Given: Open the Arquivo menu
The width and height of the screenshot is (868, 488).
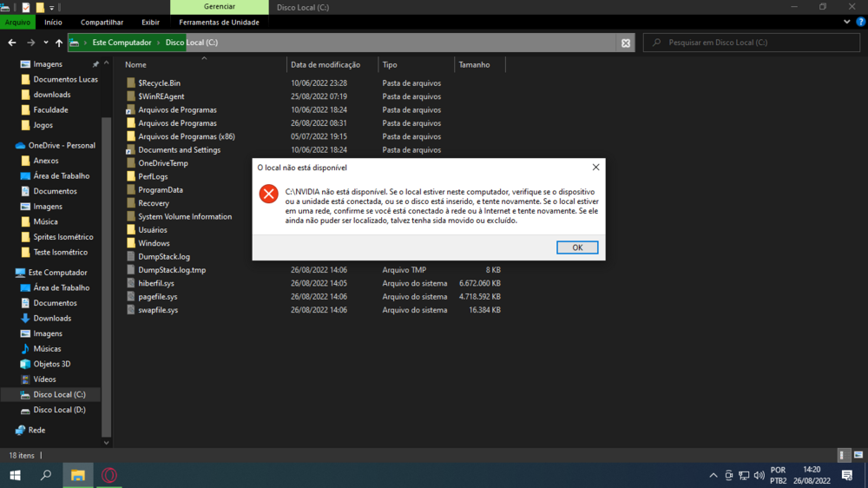Looking at the screenshot, I should coord(17,23).
